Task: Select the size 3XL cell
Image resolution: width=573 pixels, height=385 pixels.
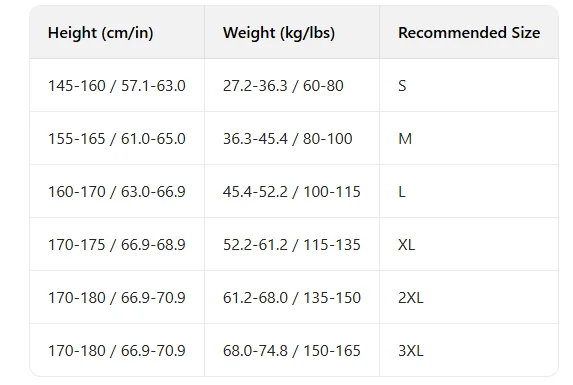Action: click(469, 350)
